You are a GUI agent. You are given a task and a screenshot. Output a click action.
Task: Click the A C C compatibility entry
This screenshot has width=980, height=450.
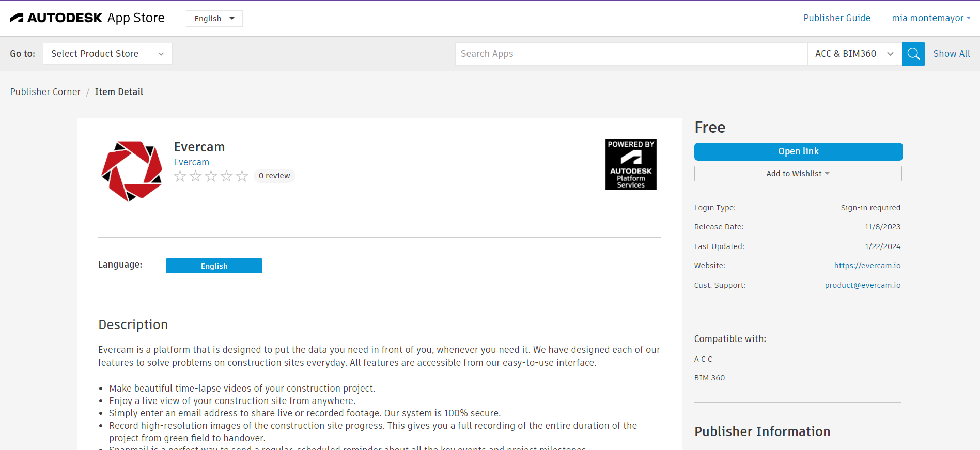tap(703, 359)
